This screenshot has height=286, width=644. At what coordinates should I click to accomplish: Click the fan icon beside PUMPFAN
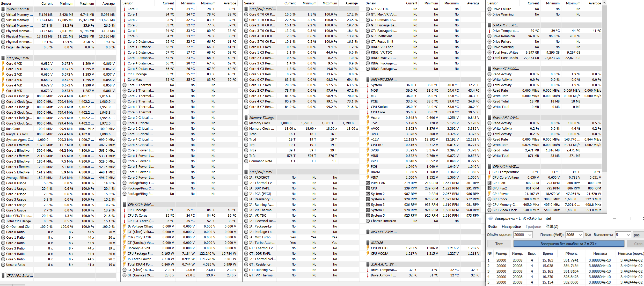coord(368,183)
